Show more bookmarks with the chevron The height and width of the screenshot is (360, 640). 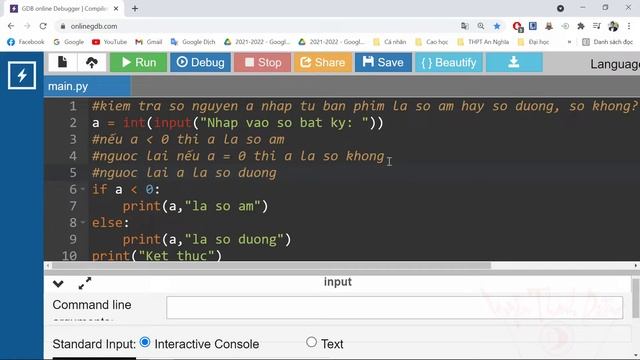pyautogui.click(x=569, y=42)
